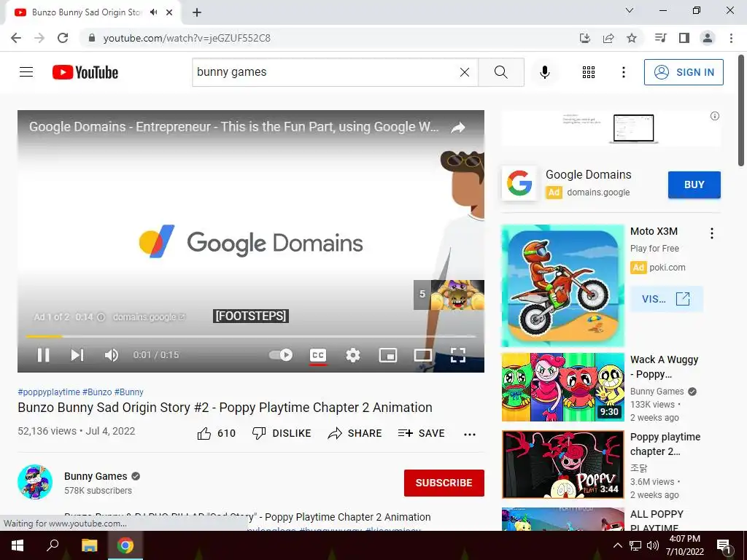Open a new browser tab

(197, 12)
